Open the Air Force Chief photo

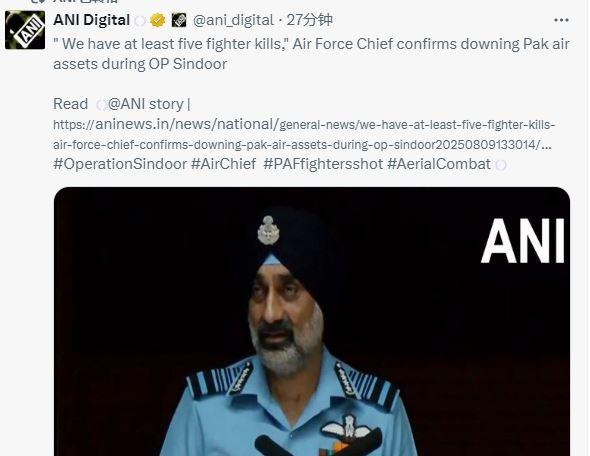click(312, 321)
